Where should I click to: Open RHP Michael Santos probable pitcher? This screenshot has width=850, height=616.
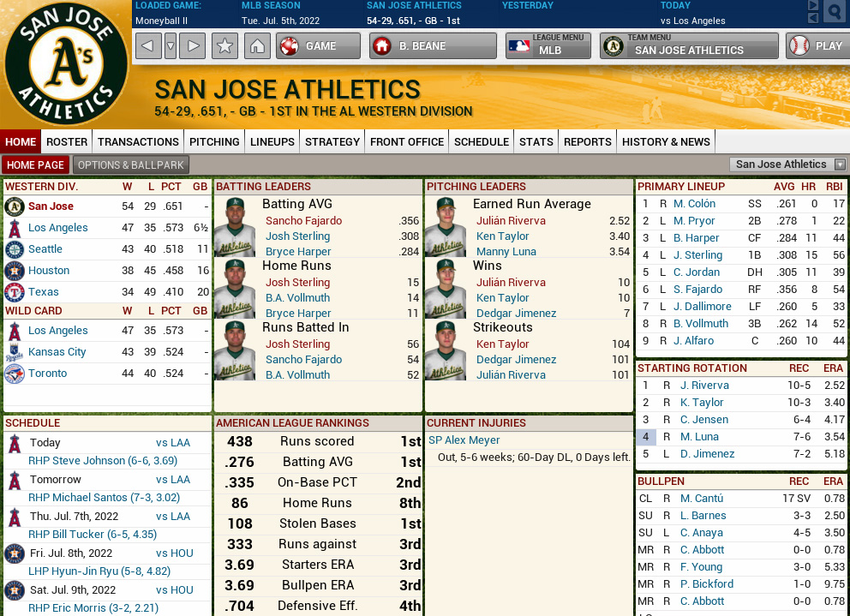[104, 497]
